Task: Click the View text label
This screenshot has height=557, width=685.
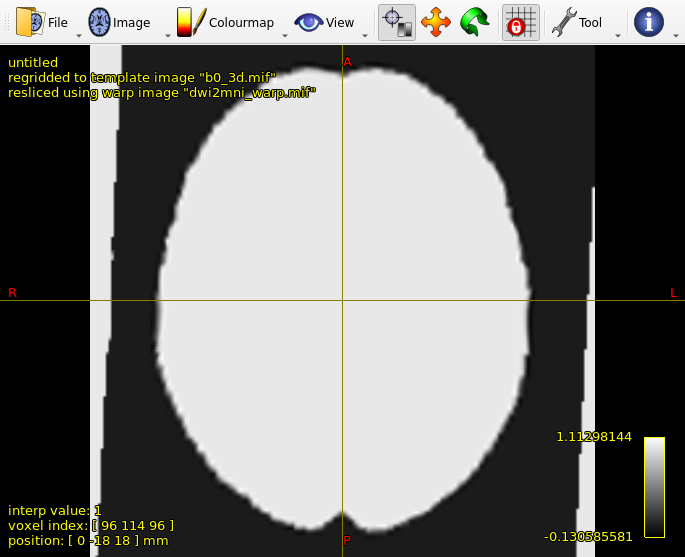Action: (x=340, y=23)
